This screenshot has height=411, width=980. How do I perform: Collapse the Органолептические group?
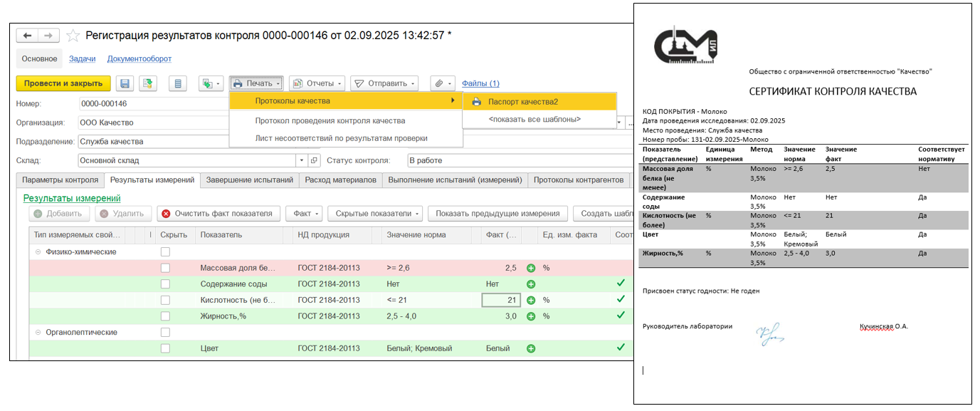(x=37, y=333)
